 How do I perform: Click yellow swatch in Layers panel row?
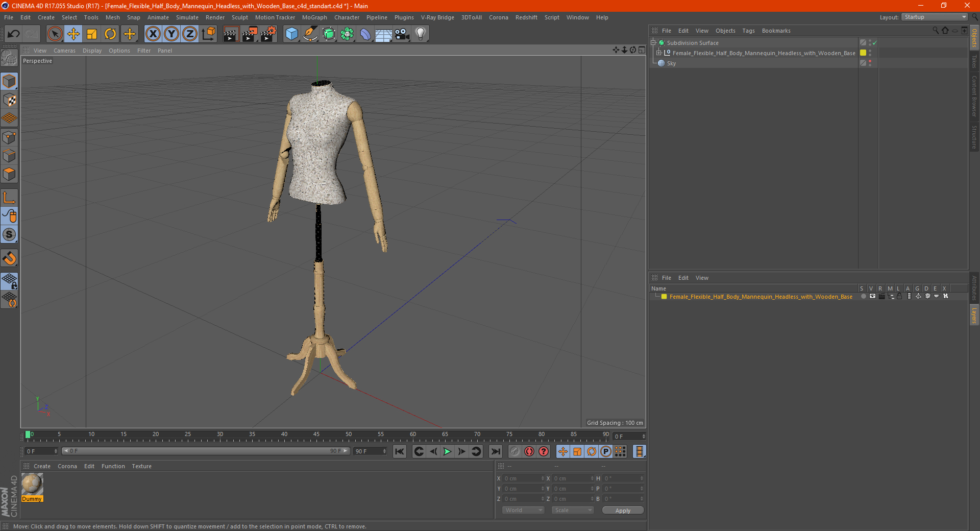664,297
